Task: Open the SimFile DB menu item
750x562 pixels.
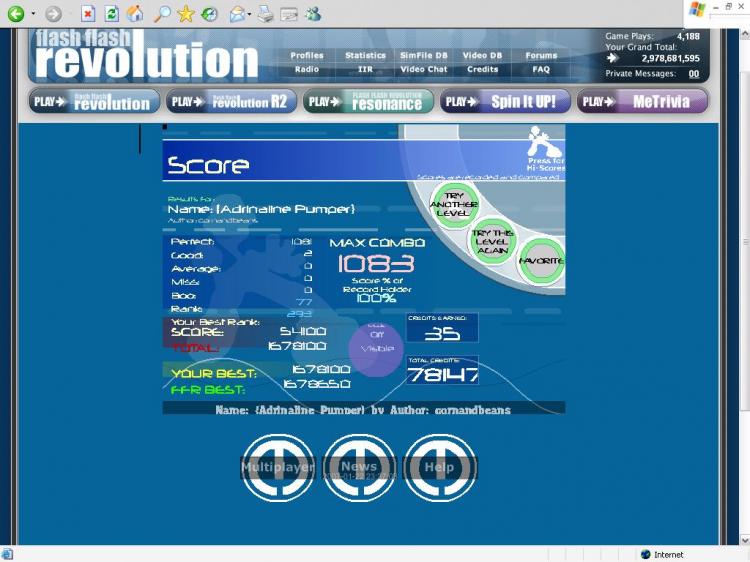Action: tap(424, 55)
